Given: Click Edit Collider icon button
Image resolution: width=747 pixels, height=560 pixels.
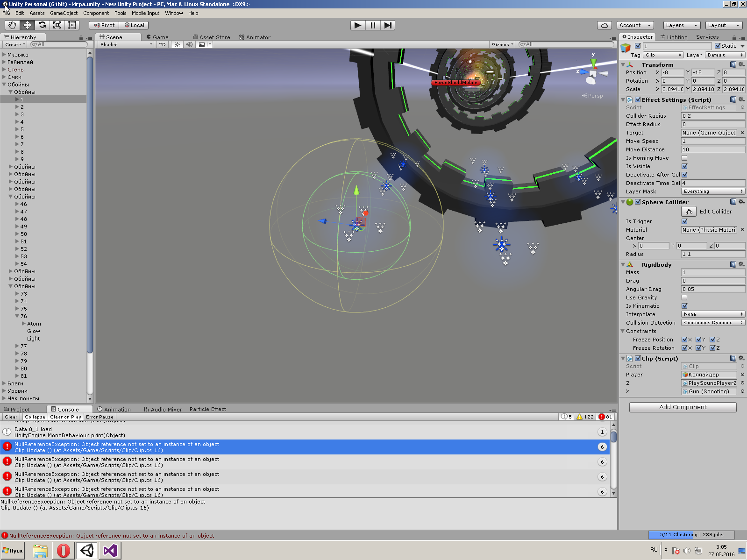Looking at the screenshot, I should pyautogui.click(x=689, y=212).
